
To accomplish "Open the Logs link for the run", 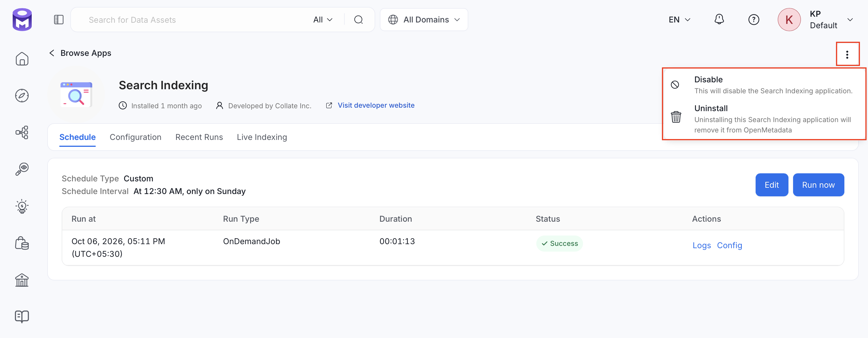I will click(701, 245).
